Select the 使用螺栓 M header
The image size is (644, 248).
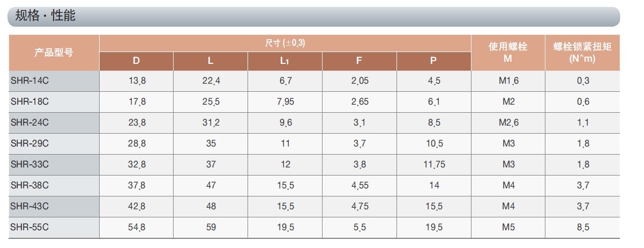click(508, 52)
